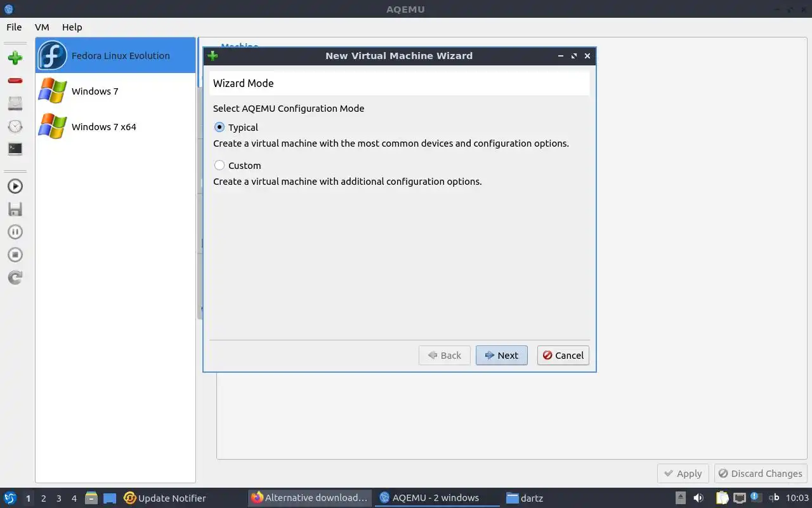Maximize the wizard dialog window
This screenshot has height=508, width=812.
574,56
